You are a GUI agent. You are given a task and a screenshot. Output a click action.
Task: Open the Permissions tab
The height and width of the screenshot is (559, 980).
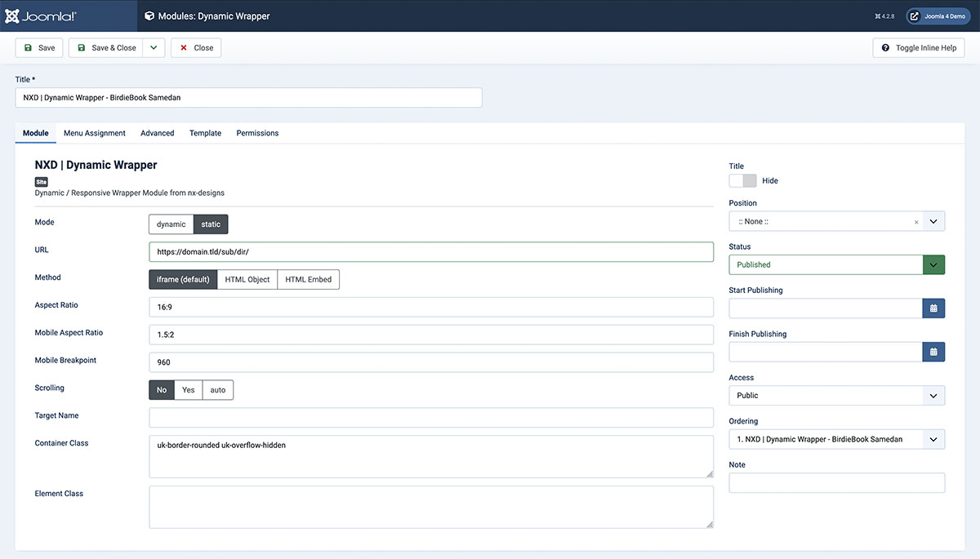coord(257,133)
